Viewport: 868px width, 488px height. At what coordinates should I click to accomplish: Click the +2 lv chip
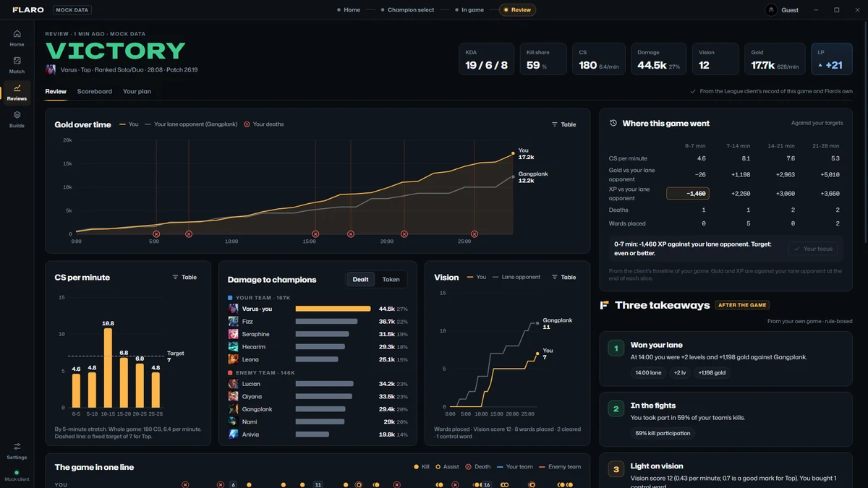pyautogui.click(x=680, y=373)
